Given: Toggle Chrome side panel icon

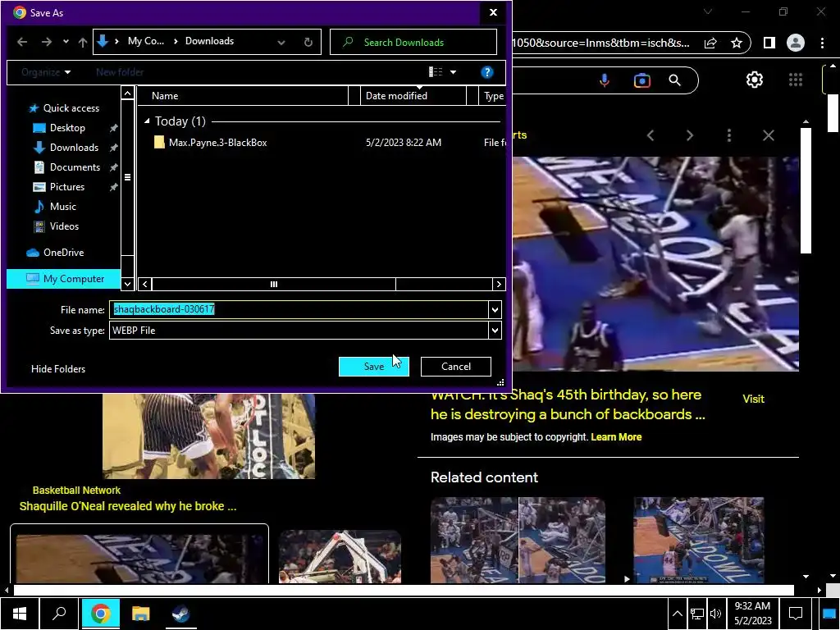Looking at the screenshot, I should click(769, 43).
